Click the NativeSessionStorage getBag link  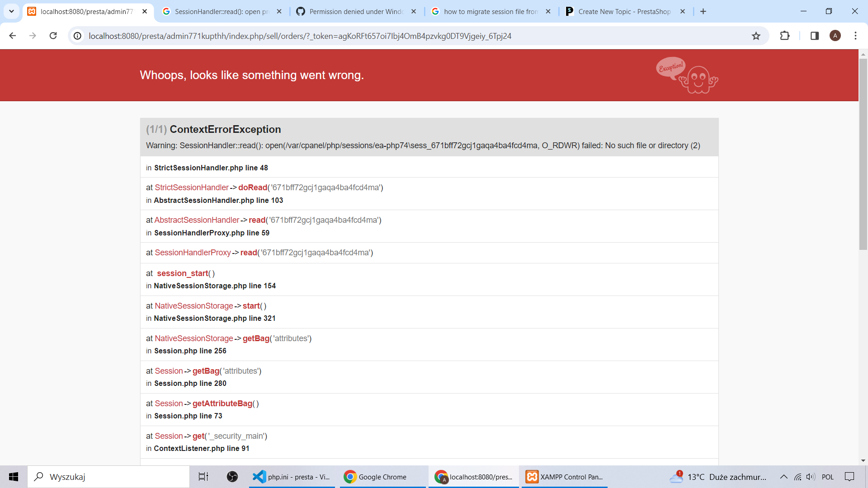256,338
